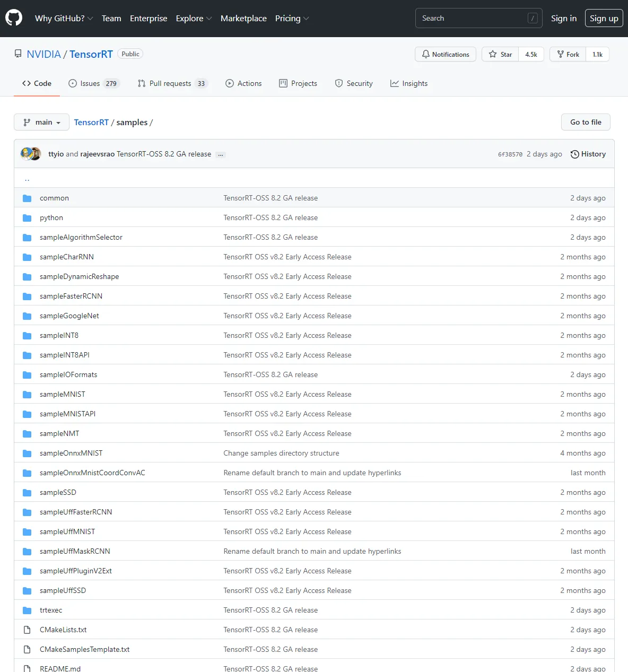Viewport: 628px width, 672px height.
Task: Open the commit History
Action: (x=588, y=154)
